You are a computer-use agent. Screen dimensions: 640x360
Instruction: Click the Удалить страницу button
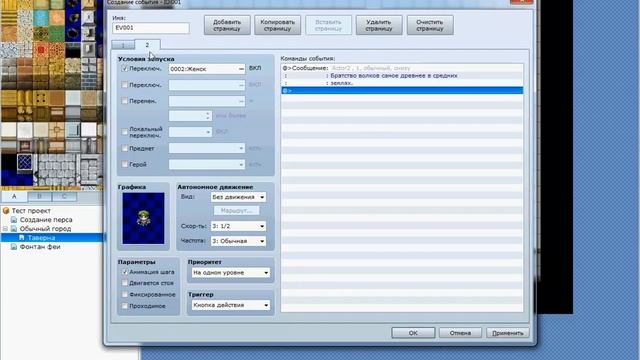(379, 25)
